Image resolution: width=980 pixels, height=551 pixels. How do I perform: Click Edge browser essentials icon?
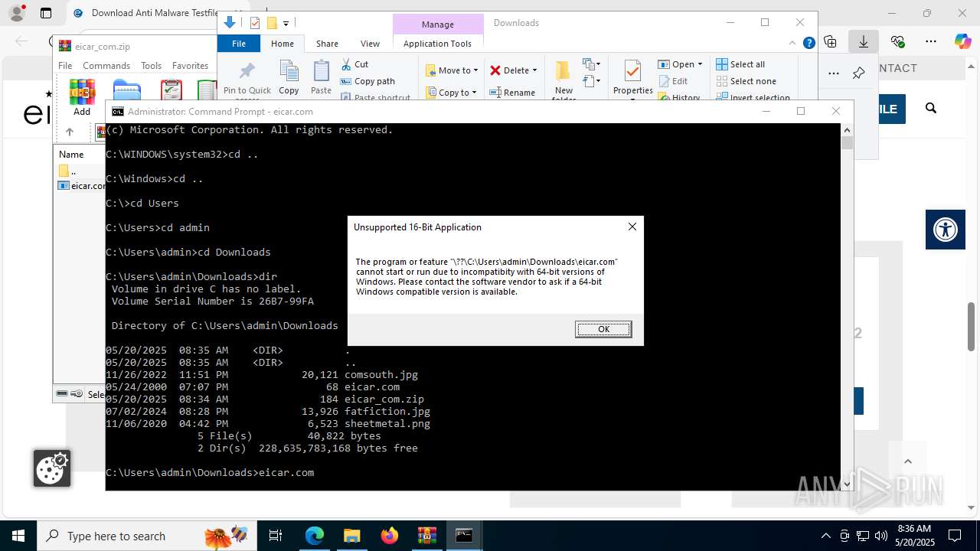point(898,41)
